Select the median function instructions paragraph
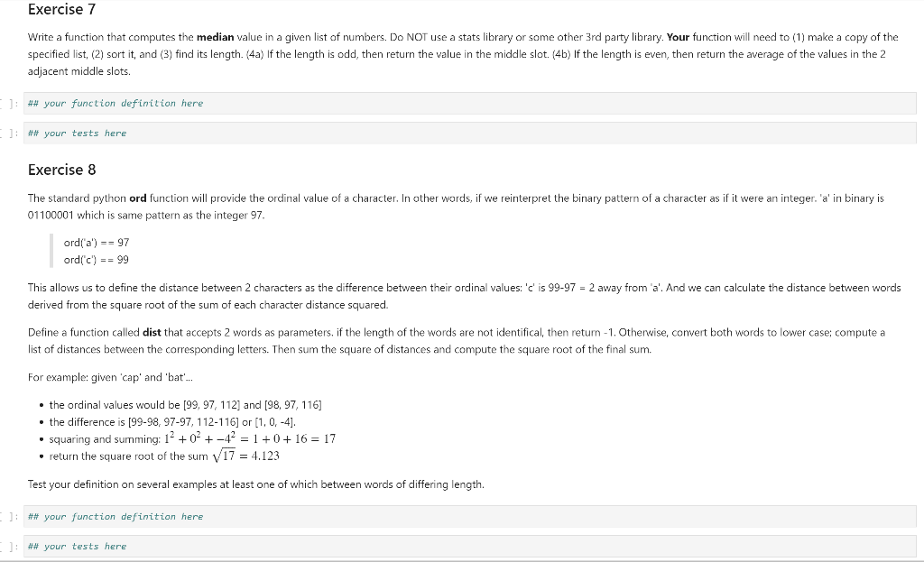Image resolution: width=924 pixels, height=562 pixels. pyautogui.click(x=462, y=54)
